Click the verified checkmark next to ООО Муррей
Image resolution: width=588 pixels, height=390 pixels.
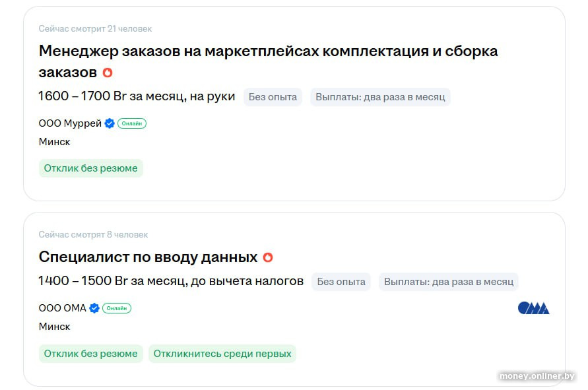tap(110, 123)
